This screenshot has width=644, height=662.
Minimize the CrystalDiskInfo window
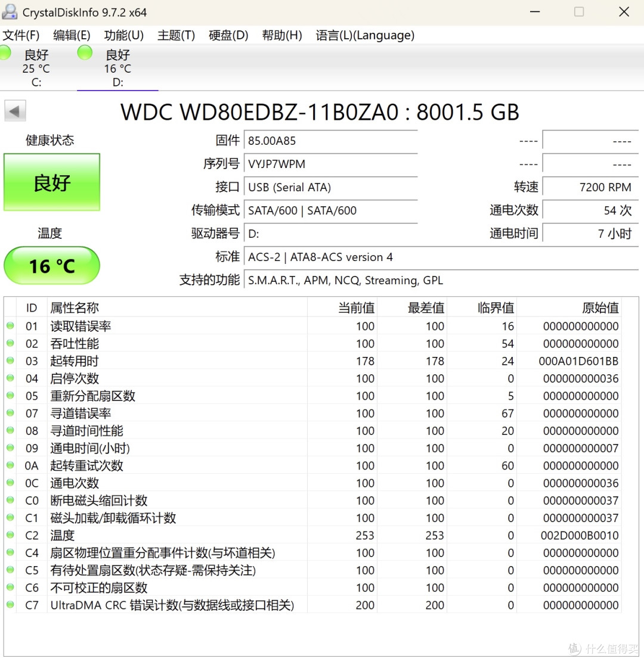[535, 11]
